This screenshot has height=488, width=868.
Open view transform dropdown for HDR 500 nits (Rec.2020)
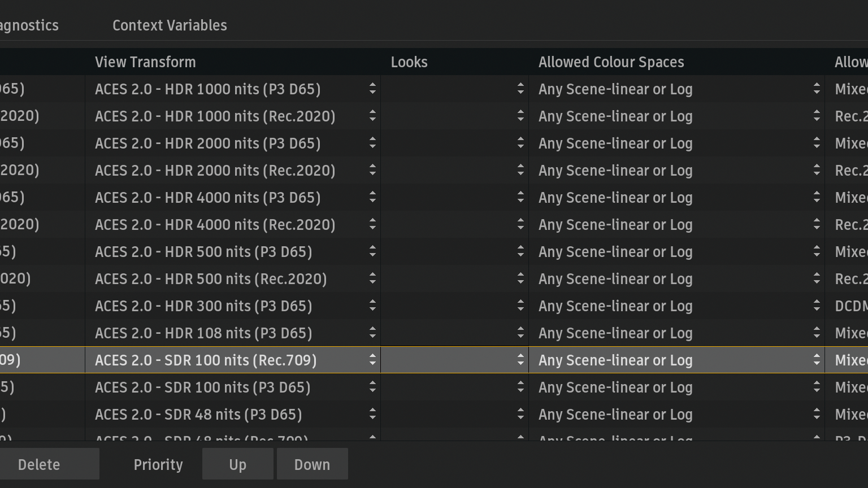tap(233, 279)
